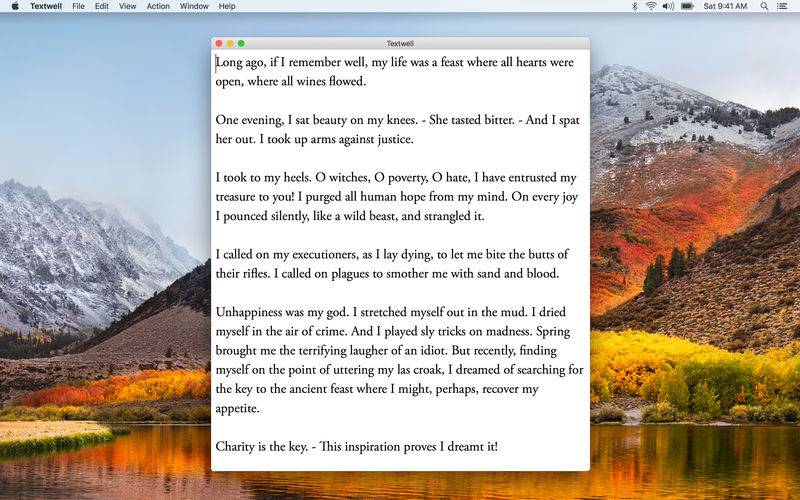Click line 'I called on my executioners, as I lay dying'
Viewport: 800px width, 500px height.
click(x=392, y=255)
